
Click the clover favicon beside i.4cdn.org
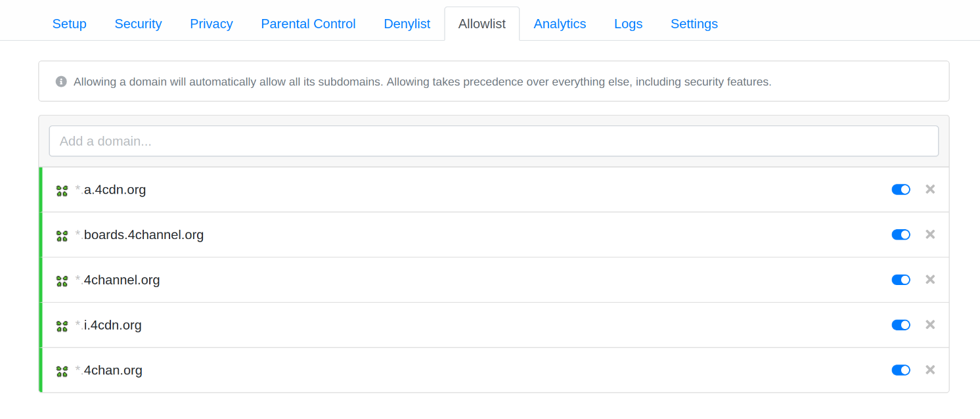(62, 326)
